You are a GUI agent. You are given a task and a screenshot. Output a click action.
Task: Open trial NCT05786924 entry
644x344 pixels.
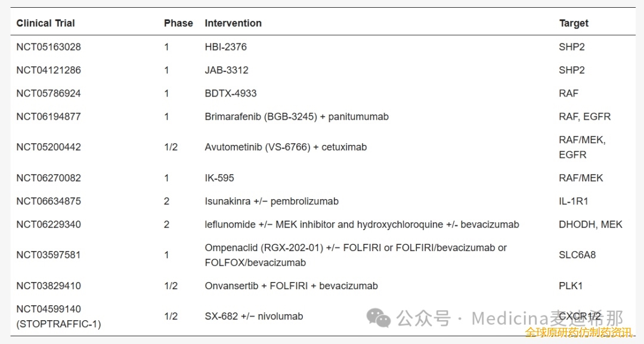coord(48,93)
